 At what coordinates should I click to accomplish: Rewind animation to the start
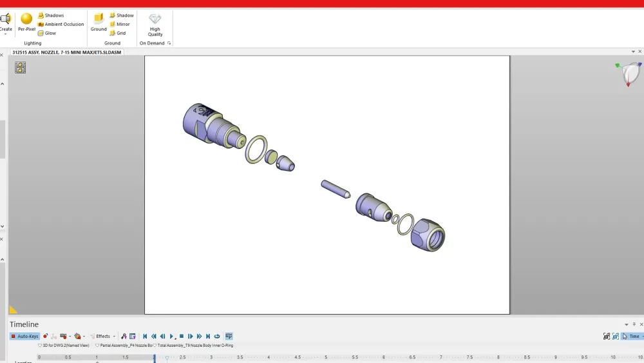(x=145, y=337)
